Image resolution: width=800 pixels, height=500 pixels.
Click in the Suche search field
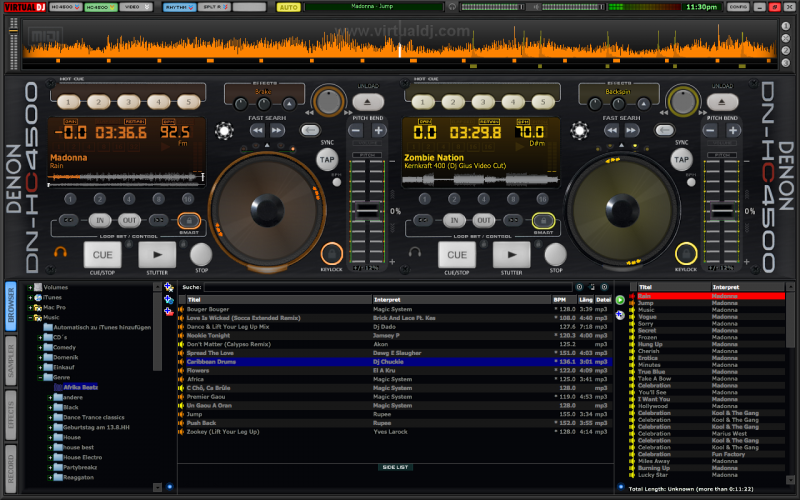[x=388, y=287]
